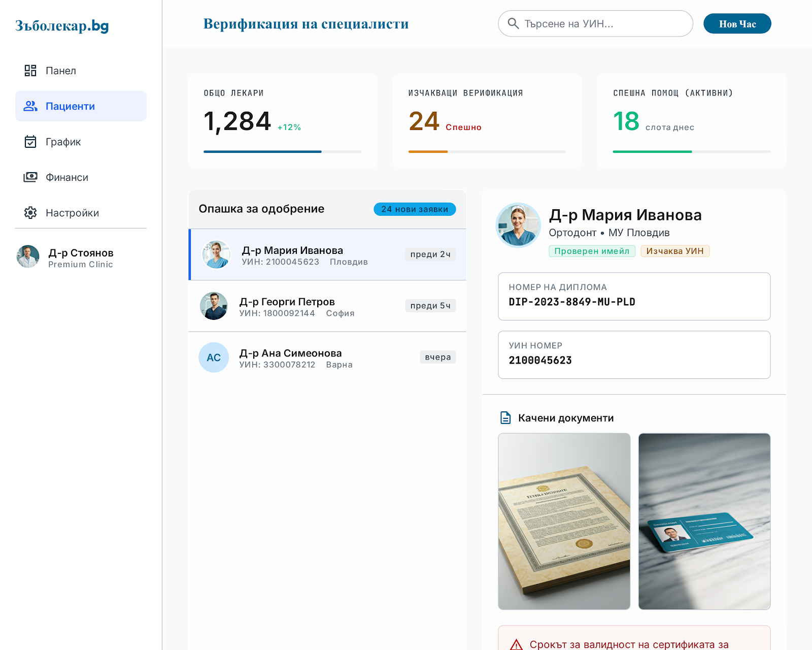812x650 pixels.
Task: Select the Д-р Ана Симеонова queue row
Action: (x=327, y=357)
